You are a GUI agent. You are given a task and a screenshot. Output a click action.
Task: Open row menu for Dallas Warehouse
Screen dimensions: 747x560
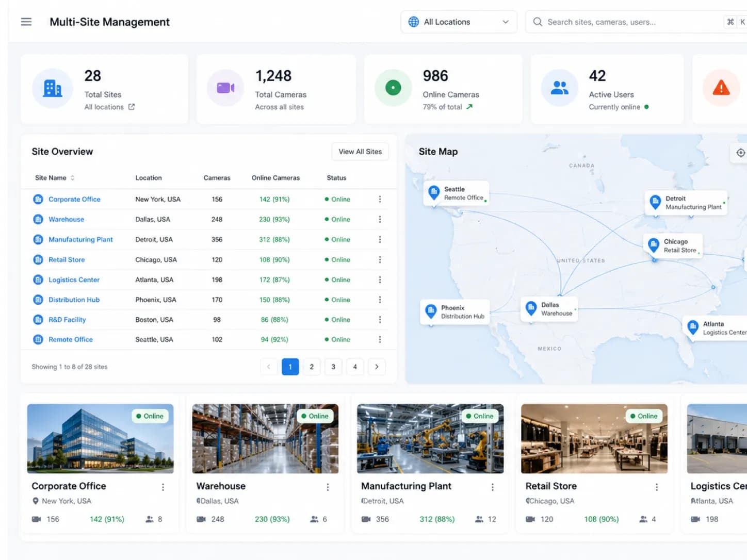click(380, 219)
